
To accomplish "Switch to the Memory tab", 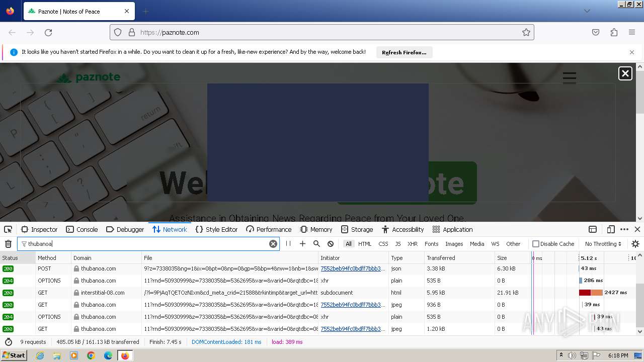I will (316, 229).
